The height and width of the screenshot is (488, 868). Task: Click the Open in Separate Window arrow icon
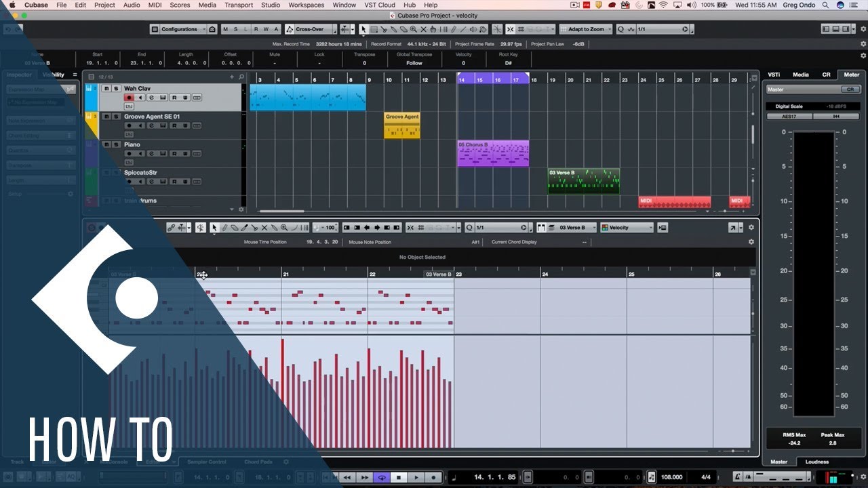coord(733,228)
